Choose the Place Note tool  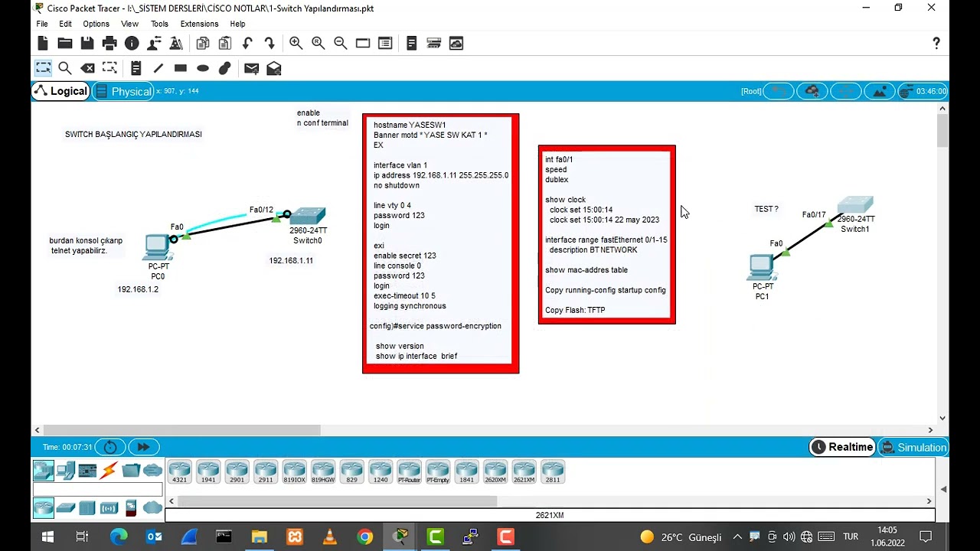click(x=136, y=68)
